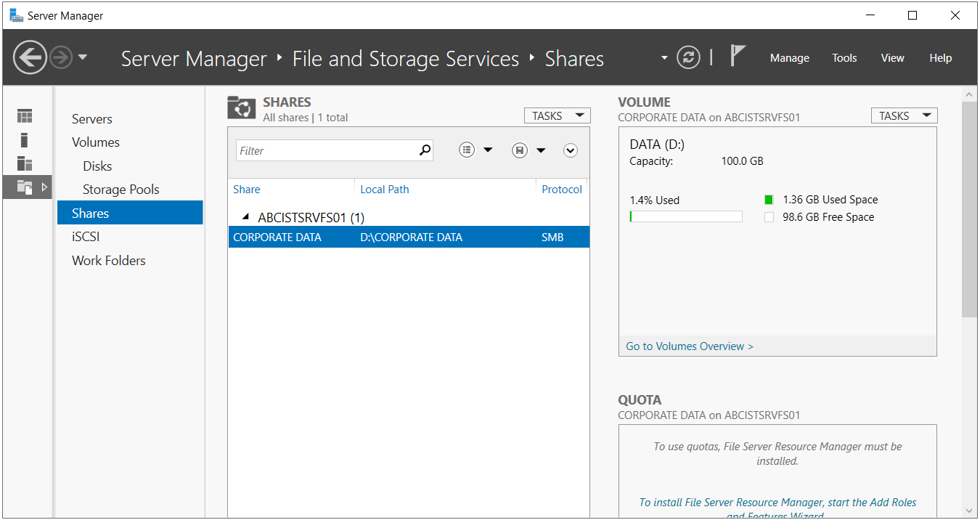980x520 pixels.
Task: Select the Dashboard icon in left rail
Action: (25, 116)
